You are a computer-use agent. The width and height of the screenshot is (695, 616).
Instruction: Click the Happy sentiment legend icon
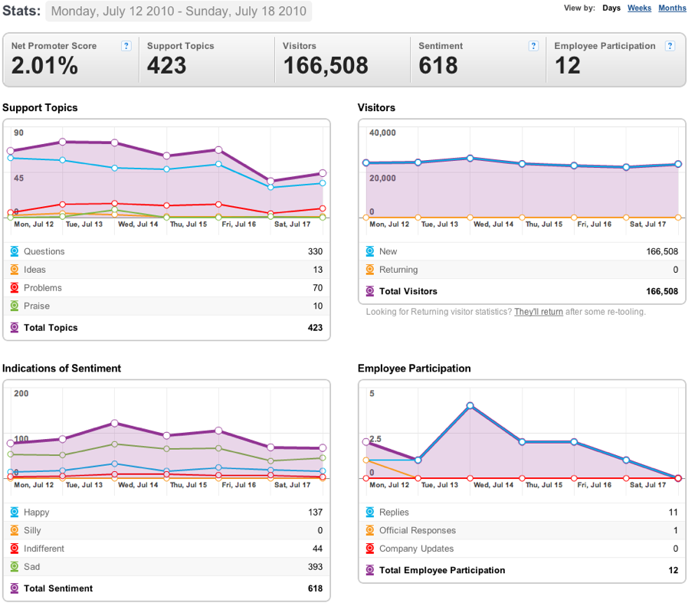coord(15,513)
